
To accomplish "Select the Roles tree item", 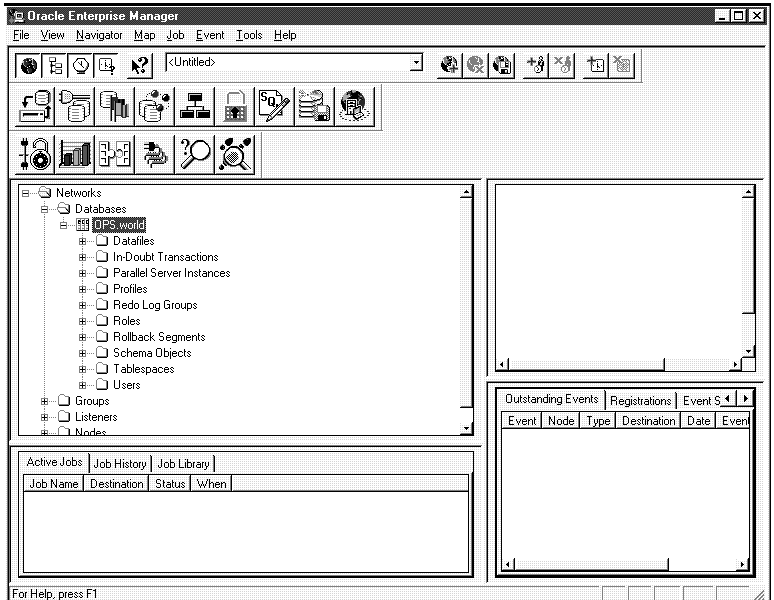I will point(127,321).
